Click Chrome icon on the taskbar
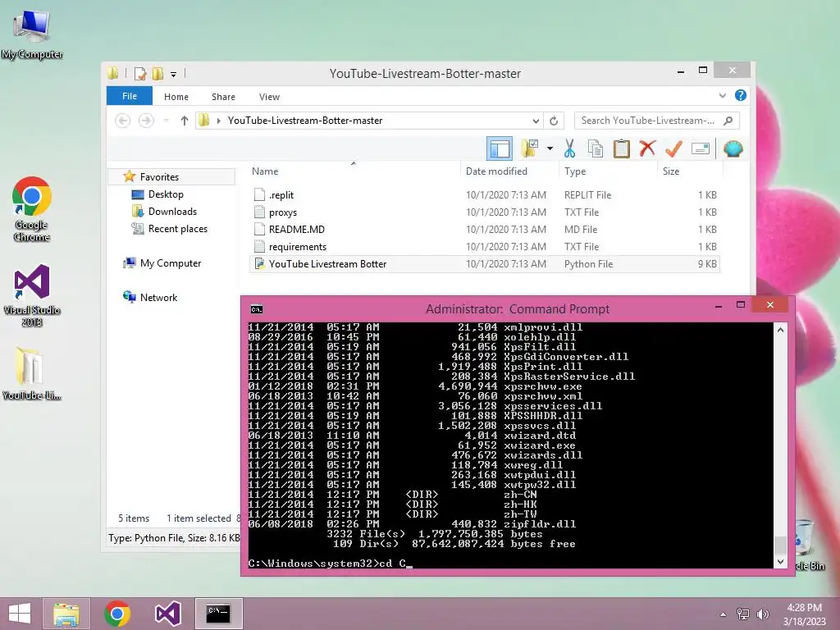This screenshot has width=840, height=630. coord(117,614)
